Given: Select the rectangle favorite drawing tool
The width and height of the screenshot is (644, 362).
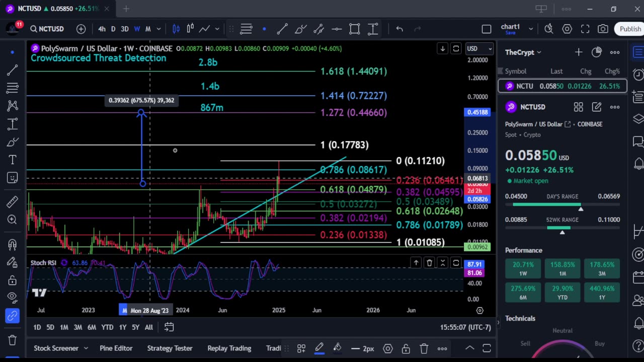Looking at the screenshot, I should [355, 29].
